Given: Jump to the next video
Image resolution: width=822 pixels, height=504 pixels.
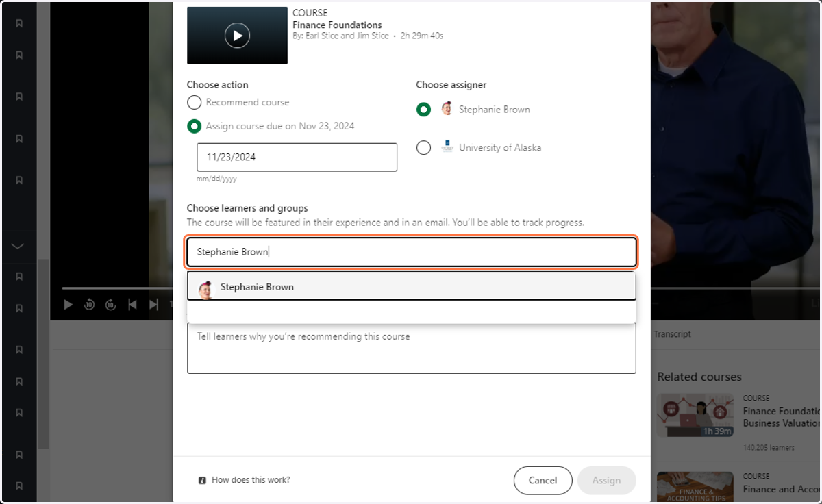Looking at the screenshot, I should [x=153, y=305].
